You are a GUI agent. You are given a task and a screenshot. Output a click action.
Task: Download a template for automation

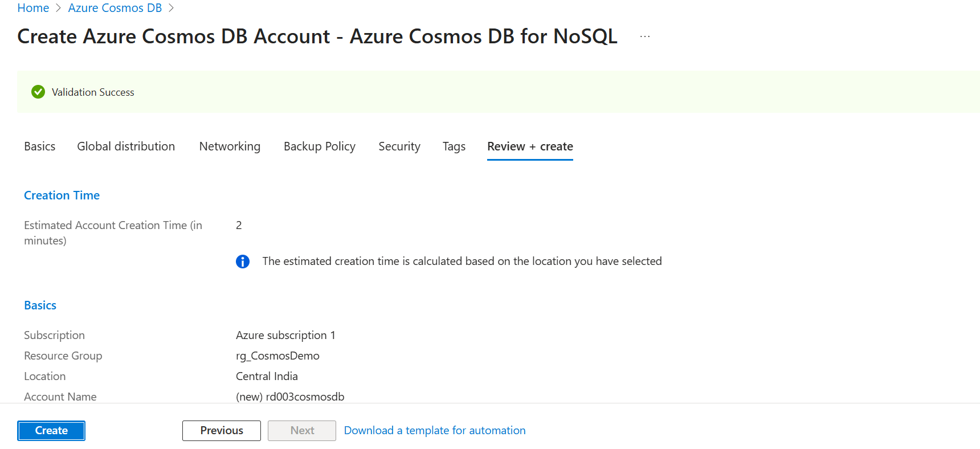434,431
